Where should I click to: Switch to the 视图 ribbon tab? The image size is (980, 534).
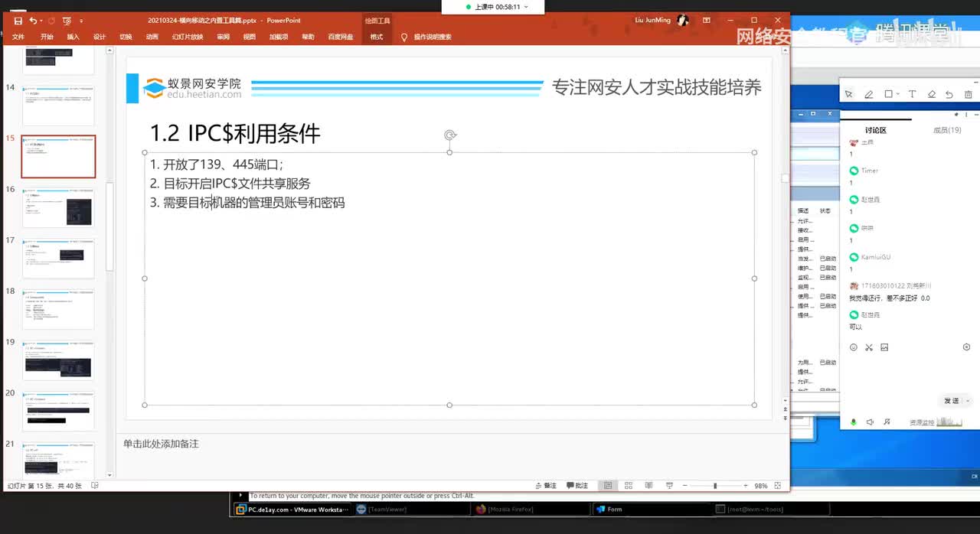(249, 37)
